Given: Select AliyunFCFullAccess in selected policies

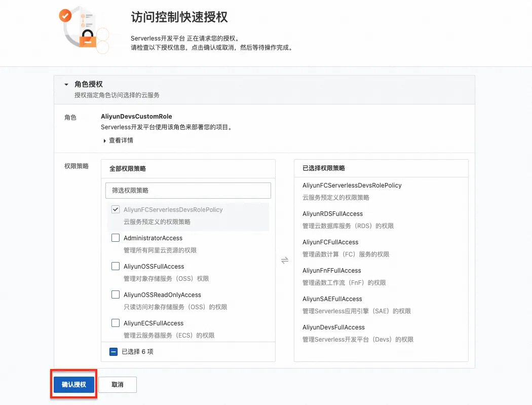Looking at the screenshot, I should tap(330, 242).
